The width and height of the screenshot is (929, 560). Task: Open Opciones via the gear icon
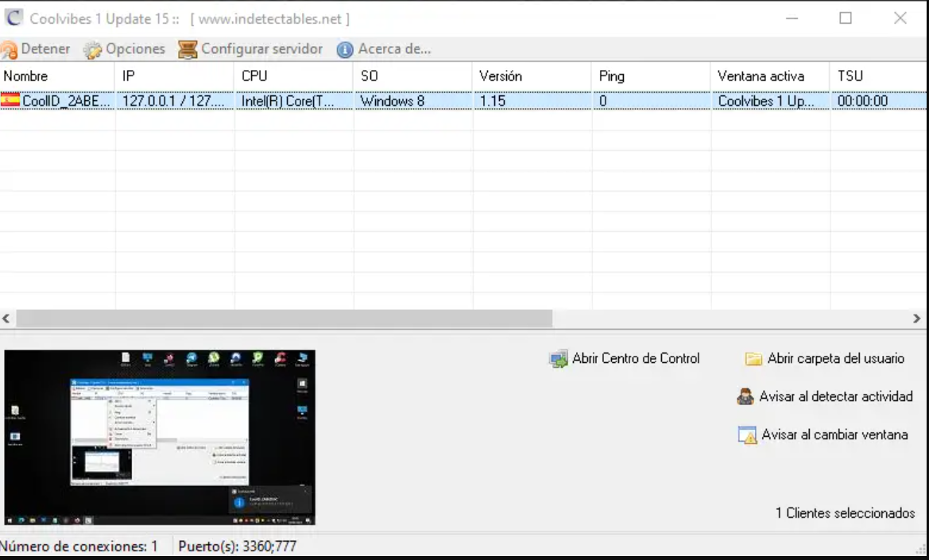click(x=93, y=50)
